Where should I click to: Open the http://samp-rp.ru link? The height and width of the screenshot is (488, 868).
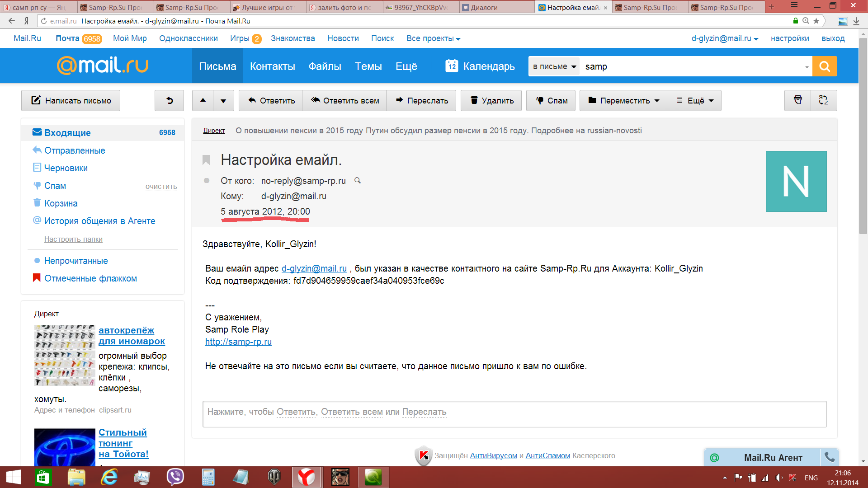click(x=238, y=342)
